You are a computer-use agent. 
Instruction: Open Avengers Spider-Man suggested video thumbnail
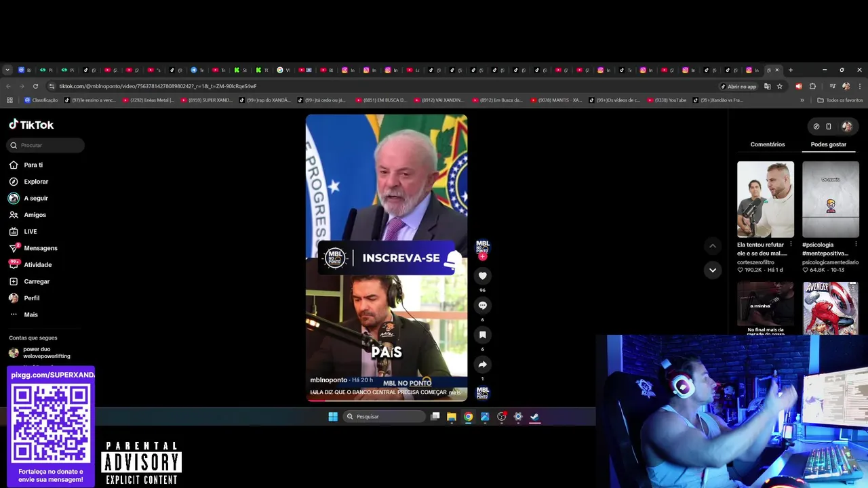831,308
